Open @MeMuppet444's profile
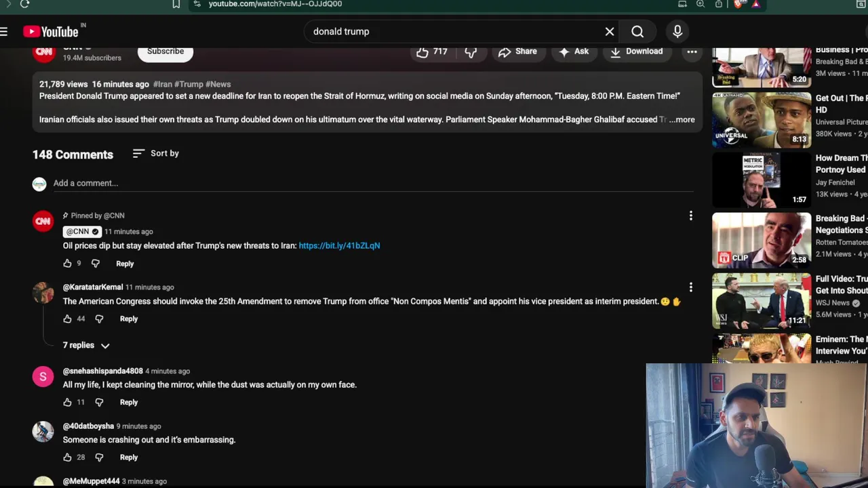868x488 pixels. (92, 481)
